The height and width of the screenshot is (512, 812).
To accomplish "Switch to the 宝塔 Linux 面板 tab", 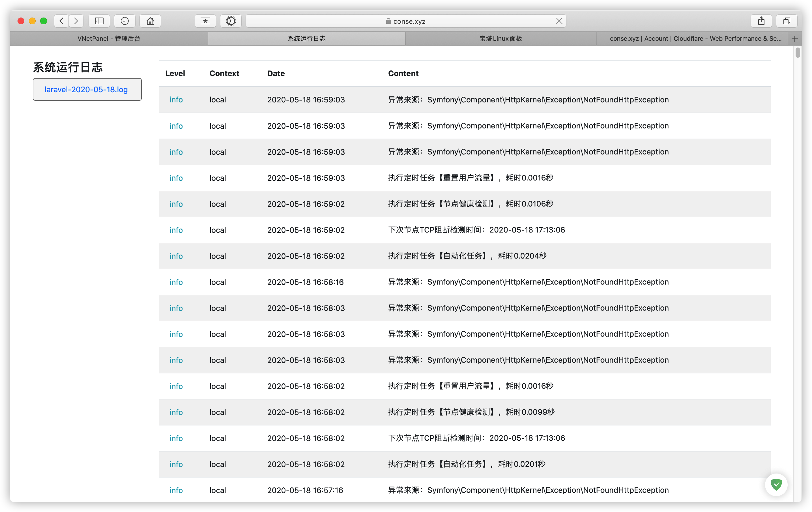I will click(501, 39).
